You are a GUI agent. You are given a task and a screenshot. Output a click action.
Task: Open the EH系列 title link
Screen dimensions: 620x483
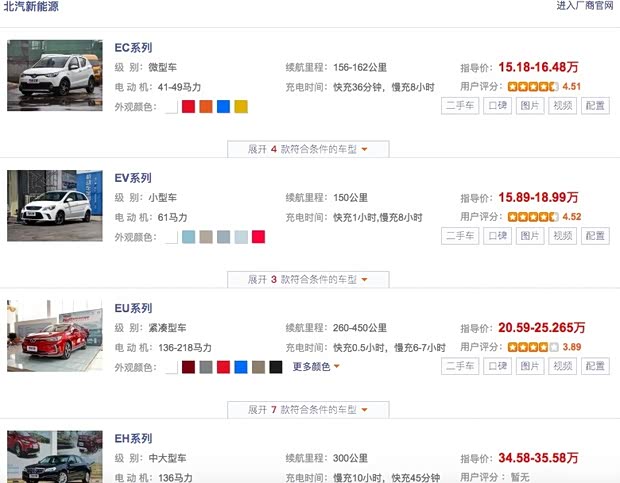[133, 439]
